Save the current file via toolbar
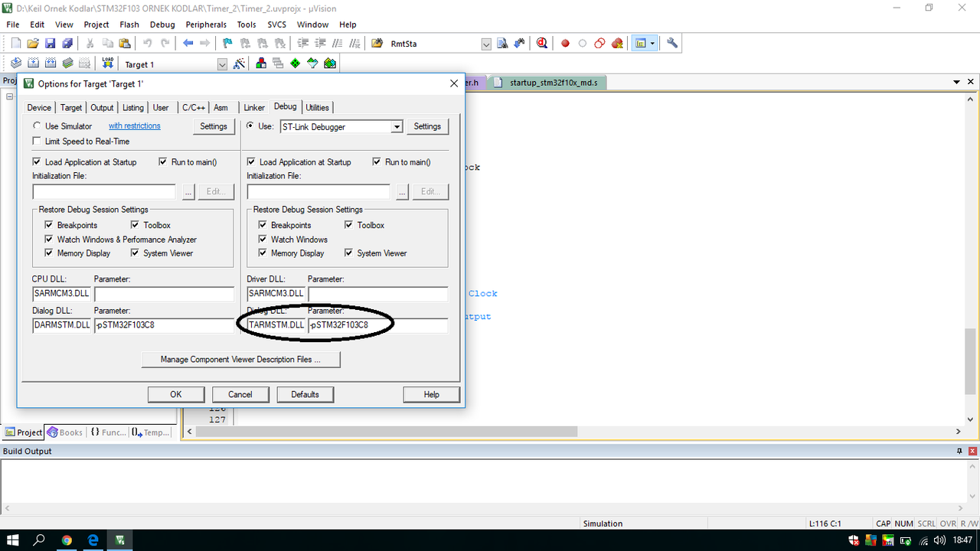980x551 pixels. pos(50,44)
